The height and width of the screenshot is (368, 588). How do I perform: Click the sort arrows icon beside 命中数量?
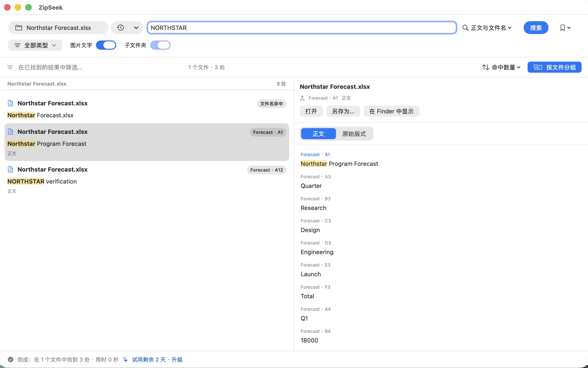point(486,67)
